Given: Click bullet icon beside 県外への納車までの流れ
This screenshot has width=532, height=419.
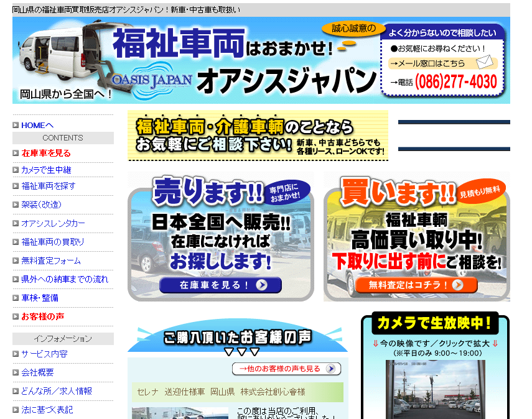Looking at the screenshot, I should pos(16,279).
